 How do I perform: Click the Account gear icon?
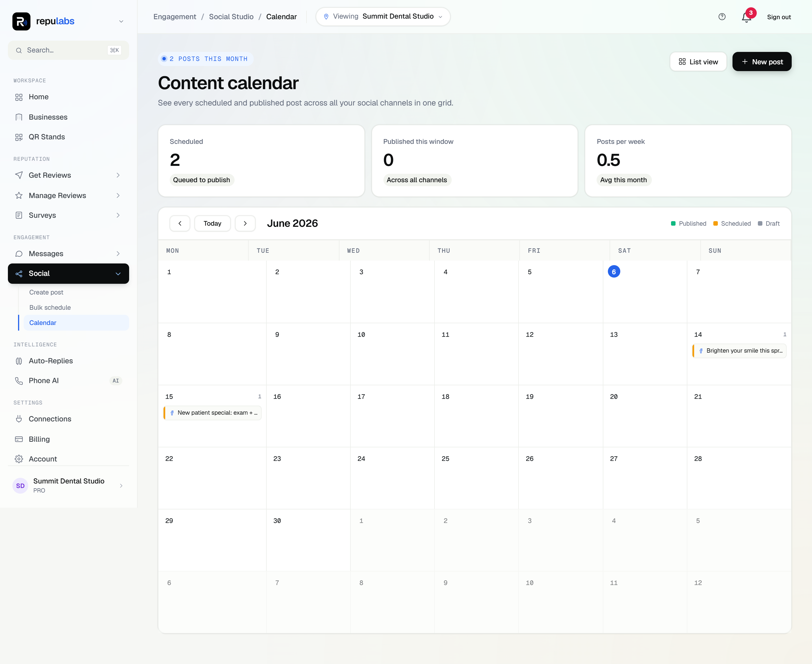19,459
